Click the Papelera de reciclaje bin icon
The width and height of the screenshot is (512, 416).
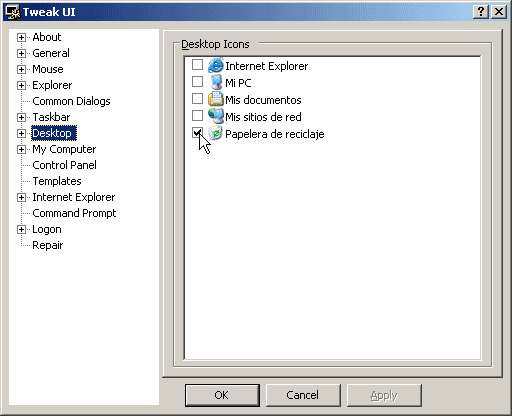[x=215, y=133]
